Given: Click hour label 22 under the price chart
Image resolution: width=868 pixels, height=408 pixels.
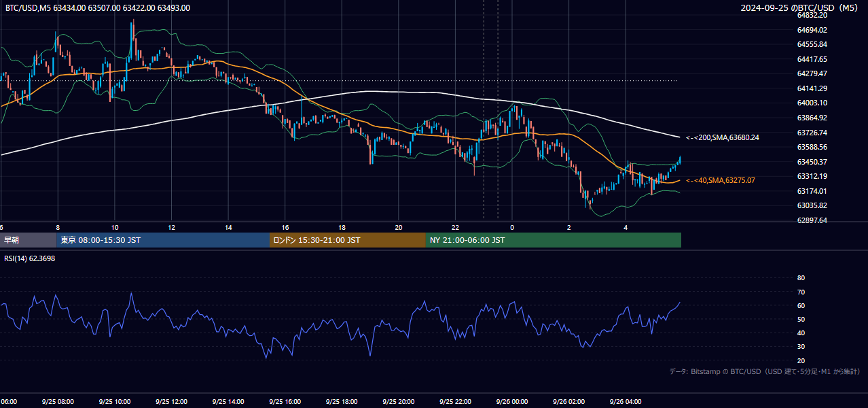Looking at the screenshot, I should click(x=456, y=228).
